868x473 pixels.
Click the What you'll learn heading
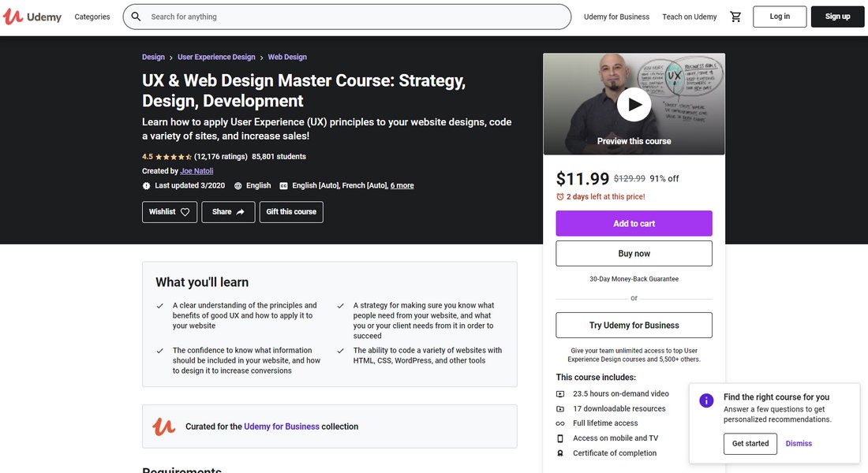coord(202,282)
